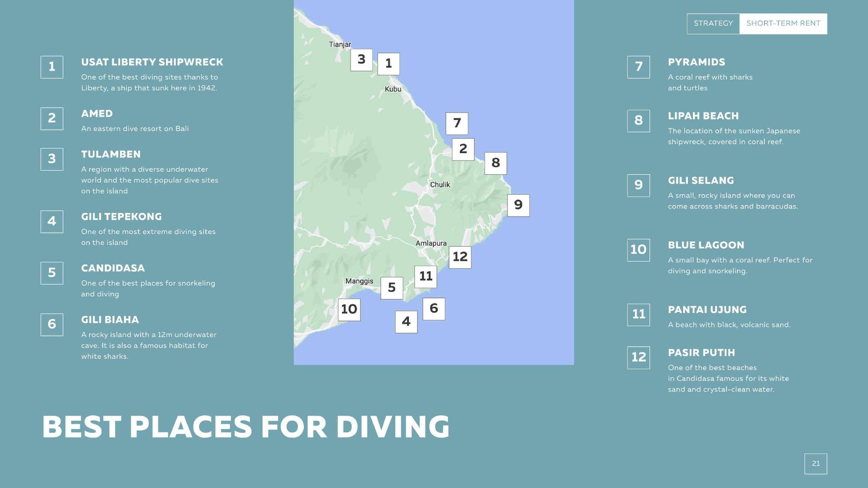Image resolution: width=868 pixels, height=488 pixels.
Task: Click legend number box 6 beside Gili Biaha
Action: click(52, 324)
